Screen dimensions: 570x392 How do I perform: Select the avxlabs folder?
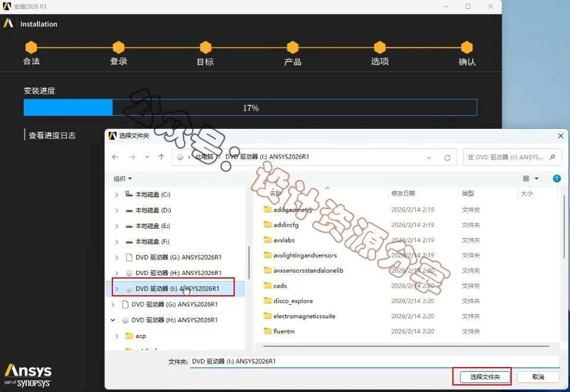tap(284, 240)
